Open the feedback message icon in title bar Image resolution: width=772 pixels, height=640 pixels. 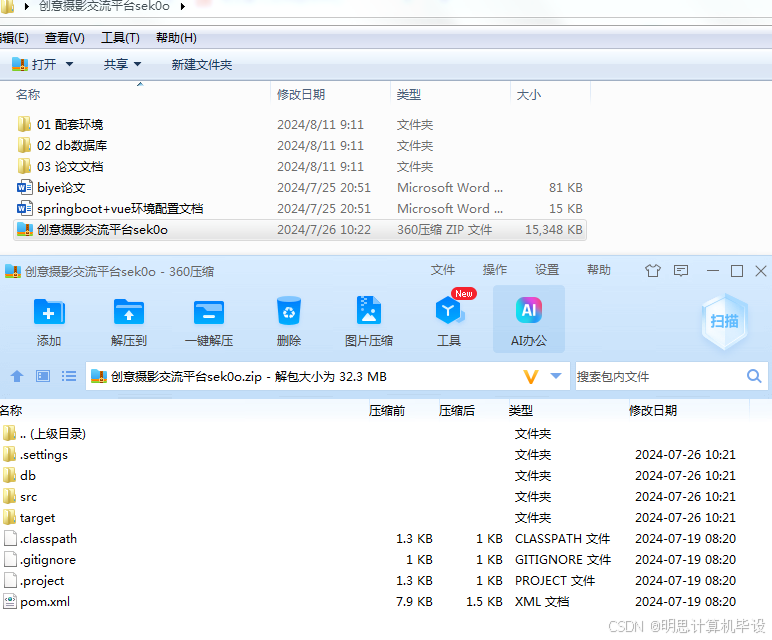681,270
